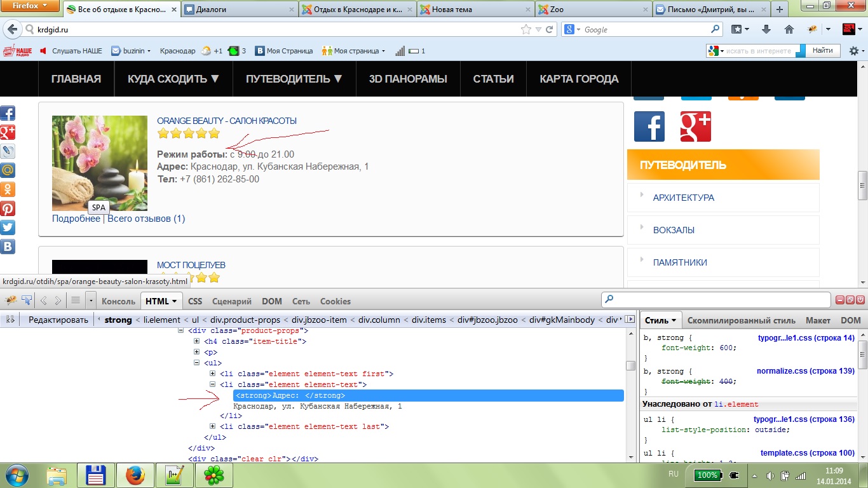Viewport: 868px width, 488px height.
Task: Open Всего отзывов (1) link
Action: [x=146, y=219]
